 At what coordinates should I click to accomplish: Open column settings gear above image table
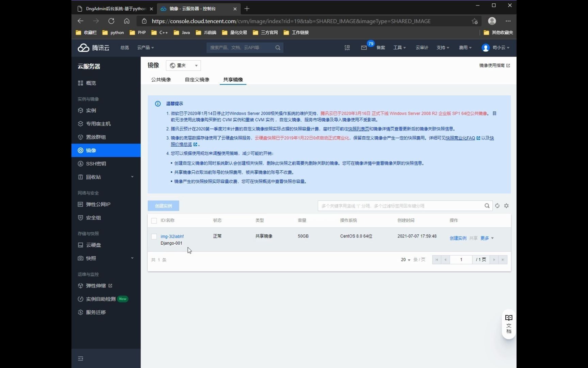pyautogui.click(x=507, y=206)
